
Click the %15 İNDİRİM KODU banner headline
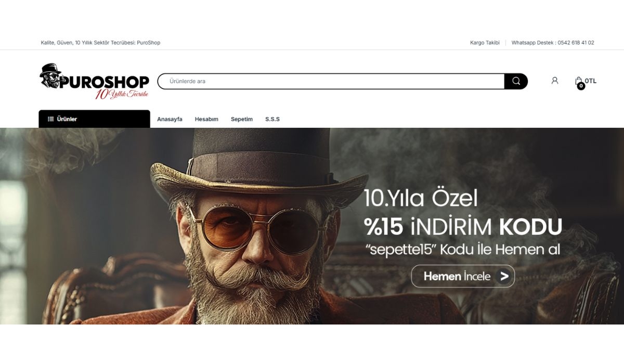pos(463,227)
